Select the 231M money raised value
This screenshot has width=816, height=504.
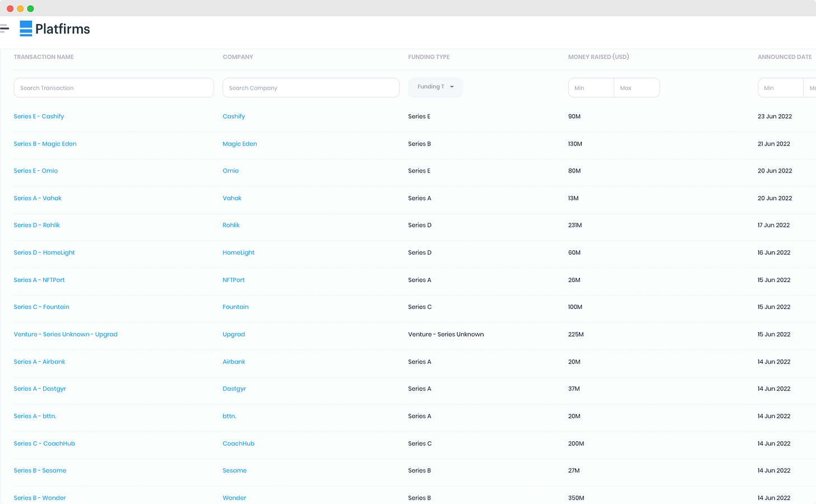point(575,225)
